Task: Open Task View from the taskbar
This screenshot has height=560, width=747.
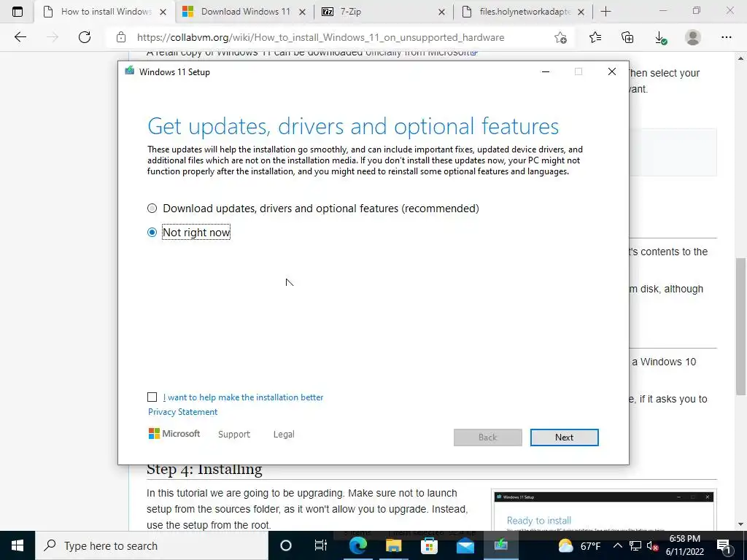Action: (321, 545)
